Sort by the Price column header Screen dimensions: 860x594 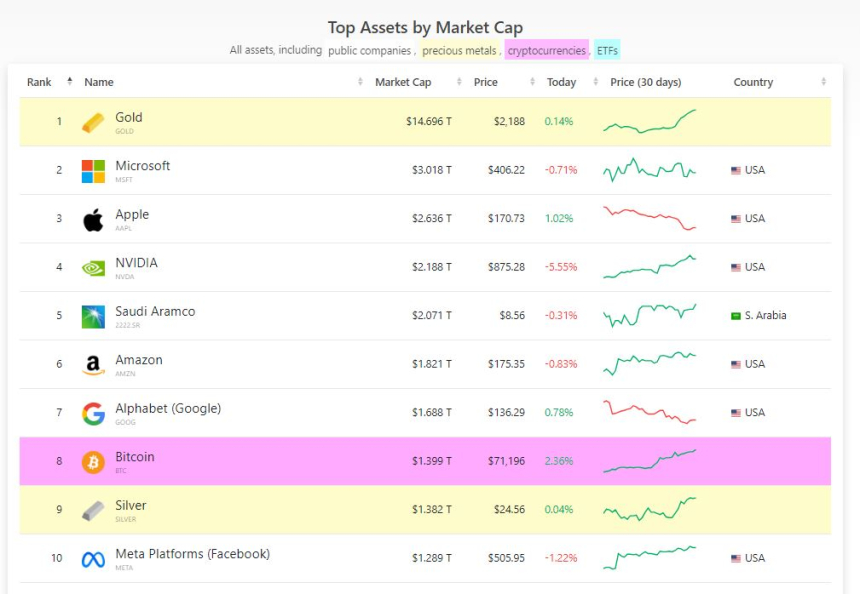tap(486, 82)
